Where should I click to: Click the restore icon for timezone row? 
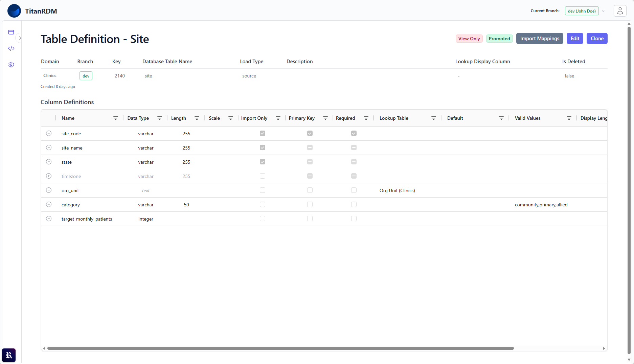(49, 176)
